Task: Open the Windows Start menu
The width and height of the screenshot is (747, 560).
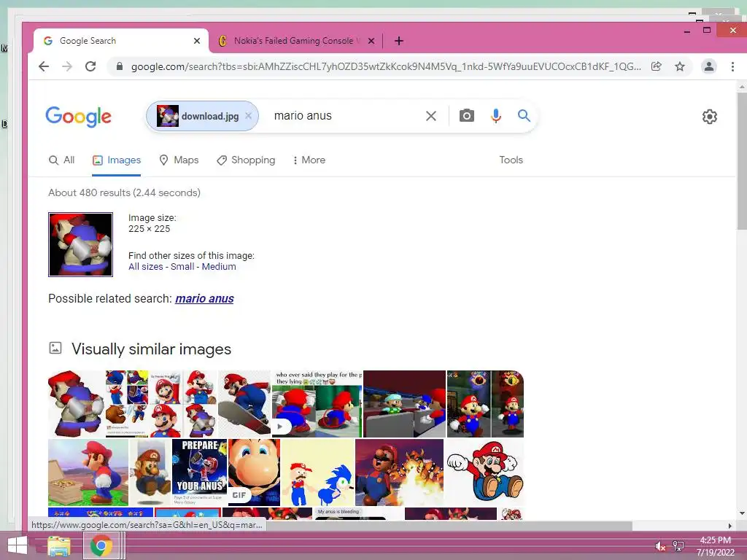Action: point(18,545)
